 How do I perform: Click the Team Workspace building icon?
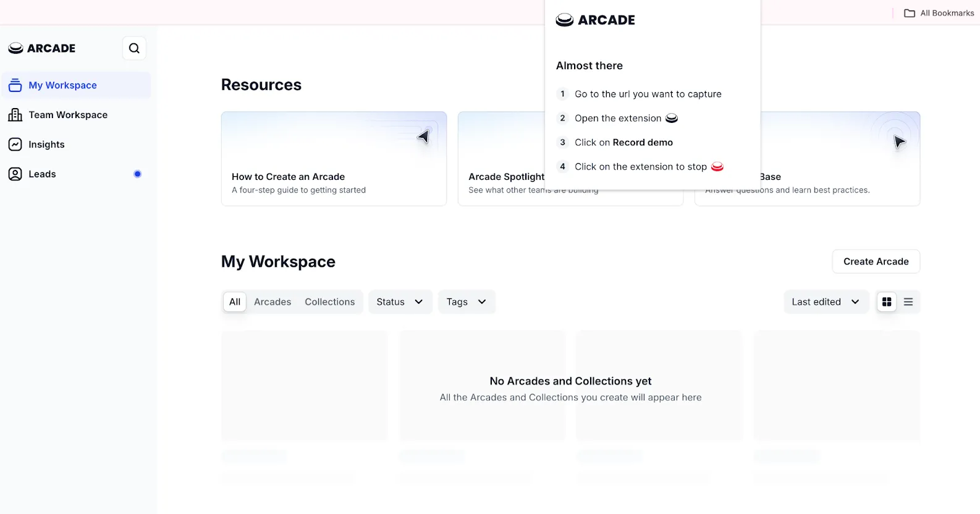15,115
